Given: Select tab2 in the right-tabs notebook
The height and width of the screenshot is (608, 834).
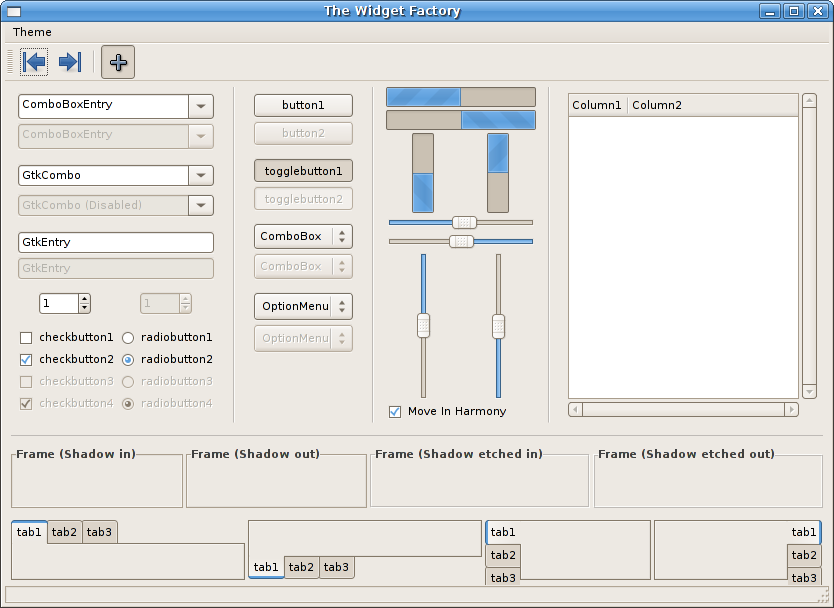Looking at the screenshot, I should pyautogui.click(x=804, y=555).
